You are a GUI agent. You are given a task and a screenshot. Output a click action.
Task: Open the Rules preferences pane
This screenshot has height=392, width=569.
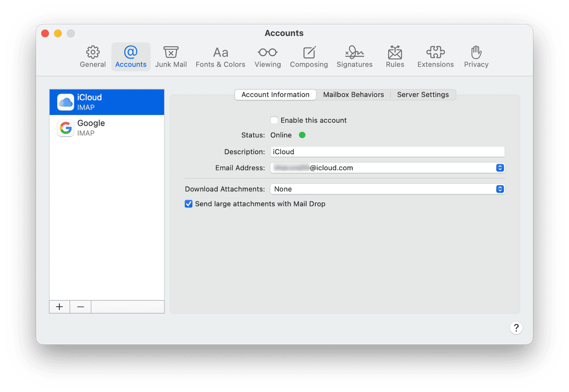(x=395, y=57)
